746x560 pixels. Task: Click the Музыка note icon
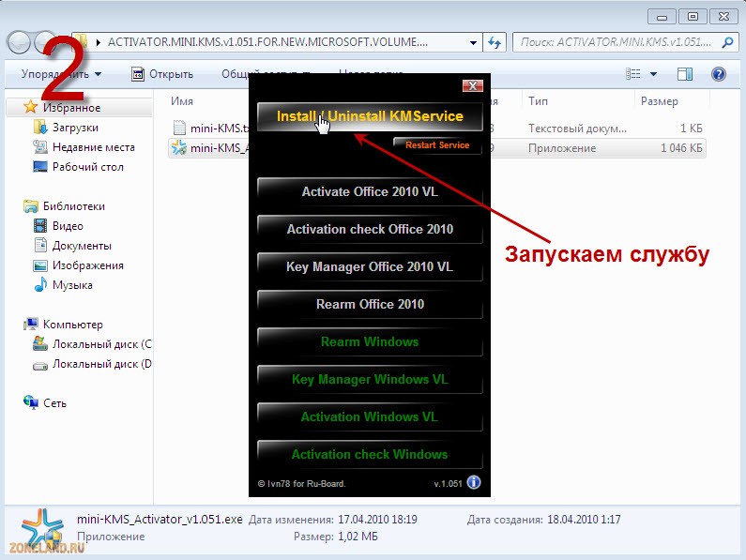[40, 284]
